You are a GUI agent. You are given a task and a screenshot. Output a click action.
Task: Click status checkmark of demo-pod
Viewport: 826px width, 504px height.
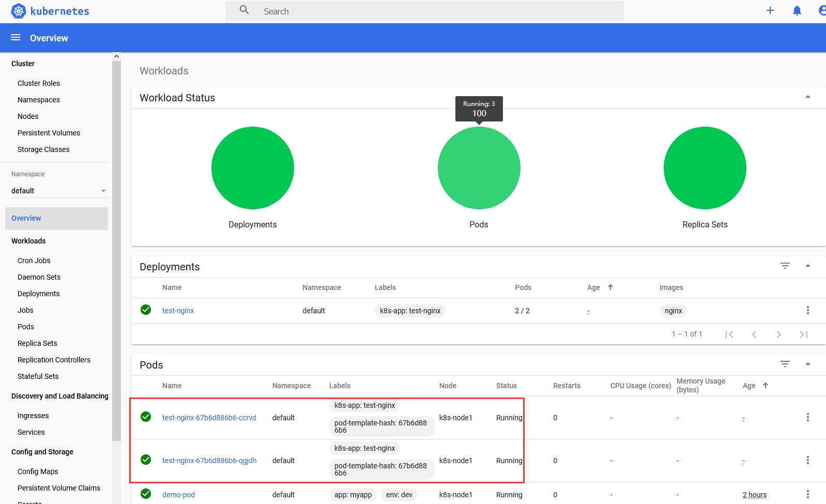point(146,494)
